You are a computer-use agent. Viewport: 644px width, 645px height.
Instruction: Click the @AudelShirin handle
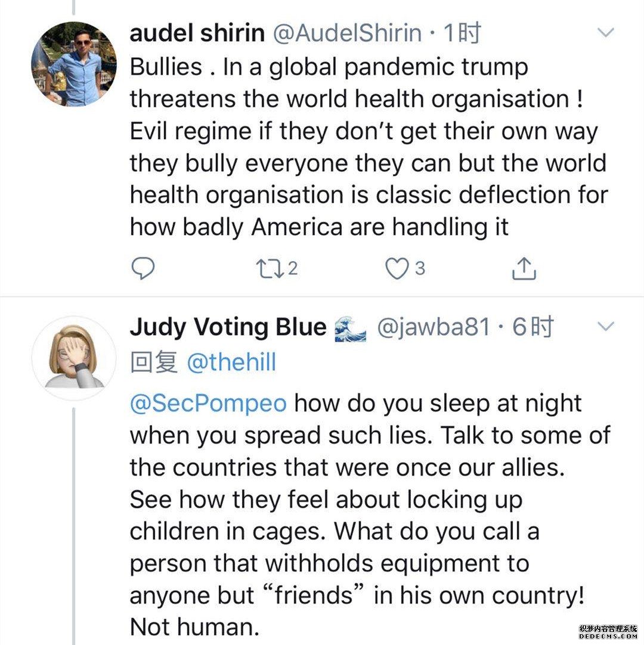[x=347, y=33]
